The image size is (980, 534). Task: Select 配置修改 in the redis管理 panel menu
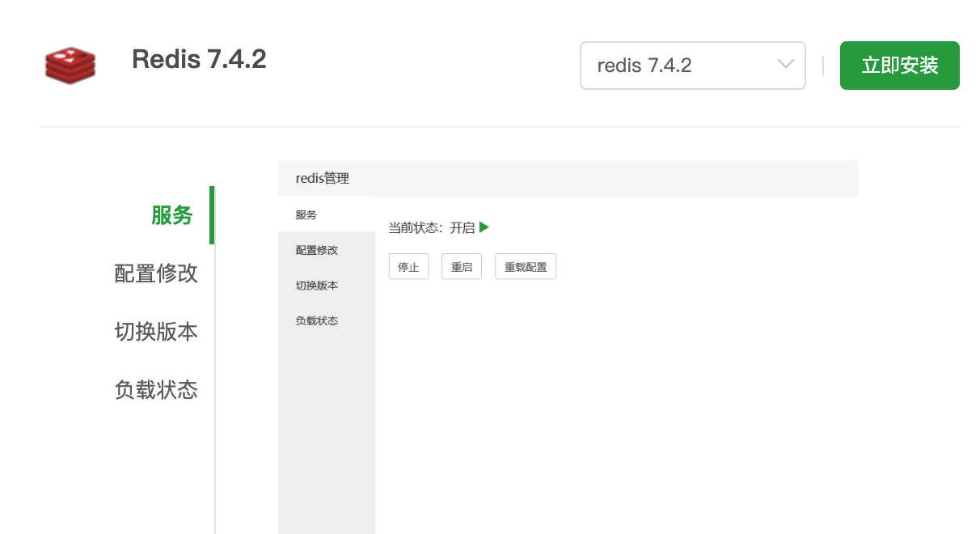(x=327, y=250)
